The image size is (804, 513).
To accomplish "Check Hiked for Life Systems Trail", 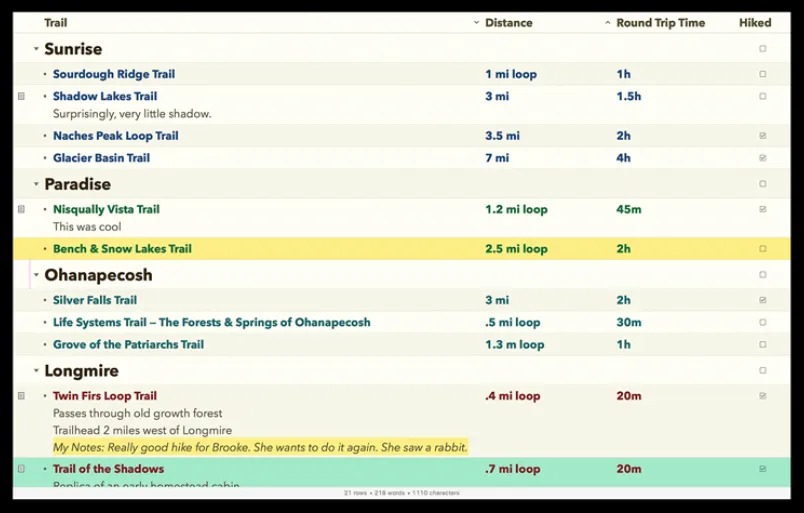I will tap(762, 322).
